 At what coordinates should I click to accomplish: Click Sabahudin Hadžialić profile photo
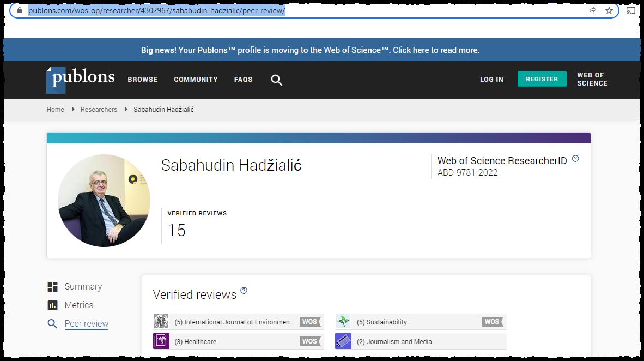[x=104, y=201]
